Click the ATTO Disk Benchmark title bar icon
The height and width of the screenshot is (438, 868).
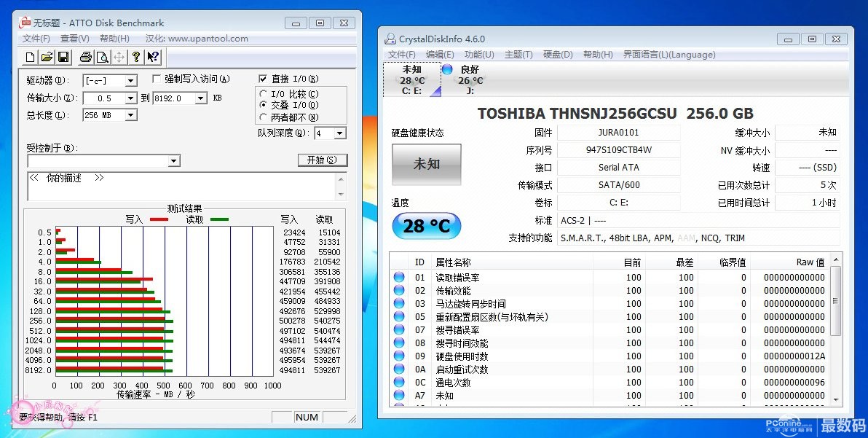click(x=25, y=23)
